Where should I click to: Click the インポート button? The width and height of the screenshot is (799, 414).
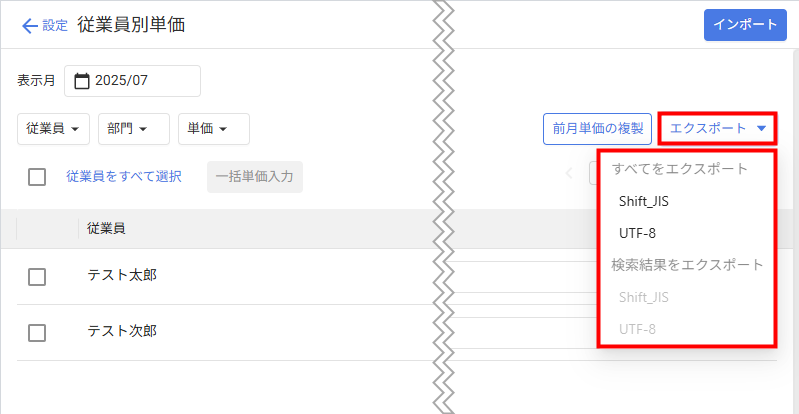[x=745, y=25]
